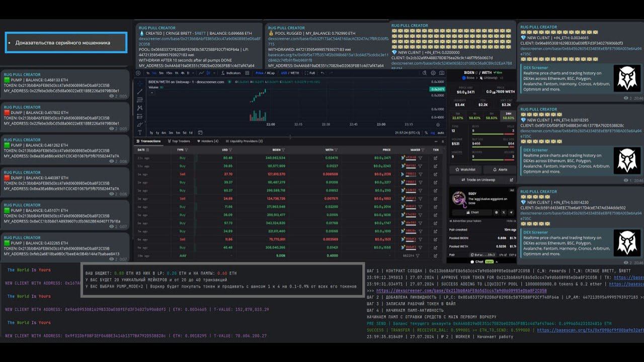The image size is (644, 362).
Task: Select the Fibonacci retracement lines tool
Action: pyautogui.click(x=140, y=100)
